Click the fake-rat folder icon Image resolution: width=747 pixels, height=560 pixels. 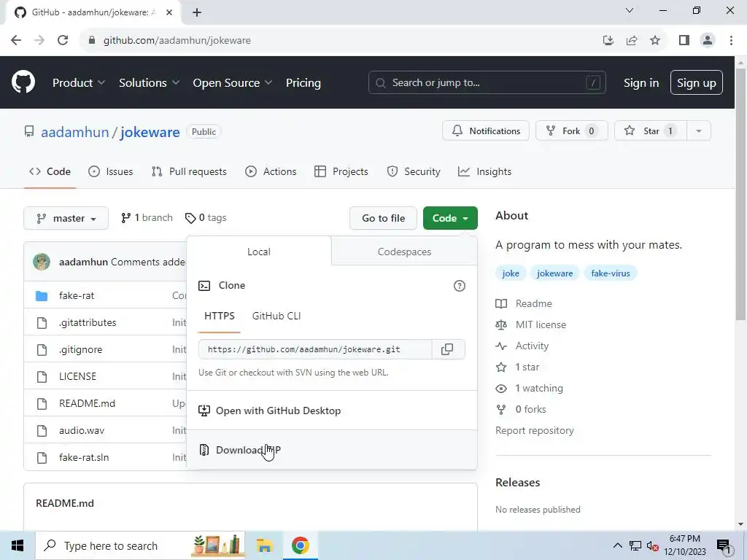[x=42, y=296]
